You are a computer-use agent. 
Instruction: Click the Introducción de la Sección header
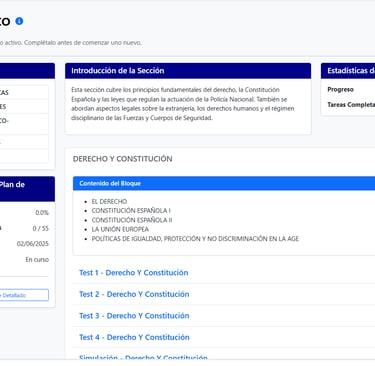click(188, 71)
